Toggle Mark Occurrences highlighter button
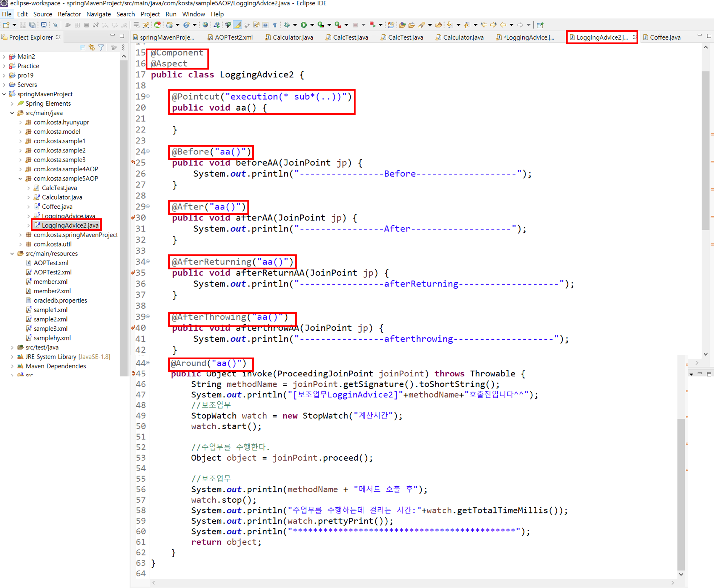 pyautogui.click(x=238, y=25)
